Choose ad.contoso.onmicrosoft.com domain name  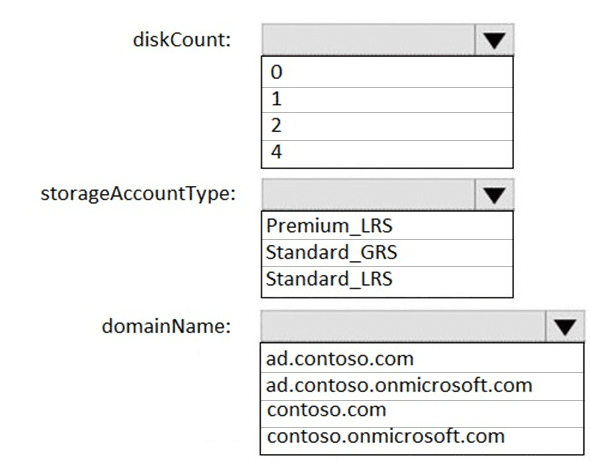422,386
